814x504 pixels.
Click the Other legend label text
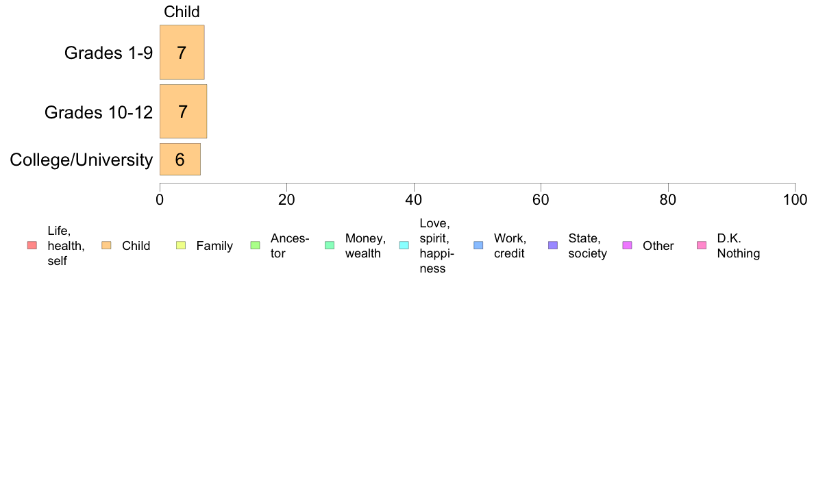(658, 246)
